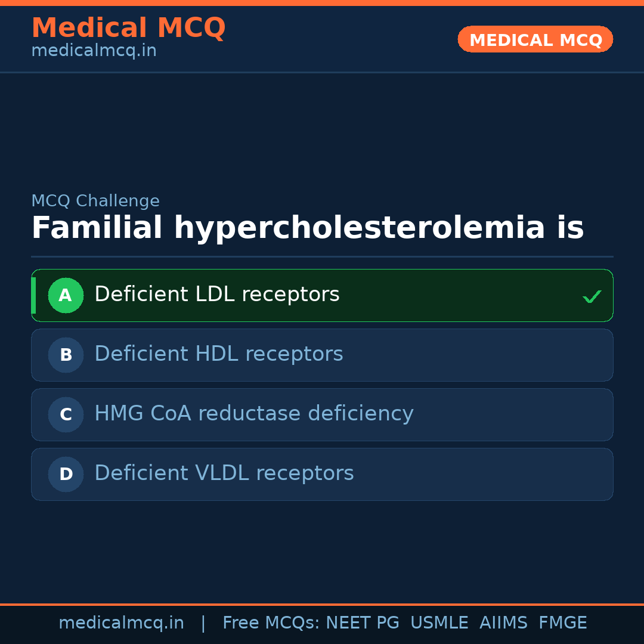Open the footer medicalmcq.in link
Viewport: 644px width, 644px height.
pyautogui.click(x=121, y=623)
